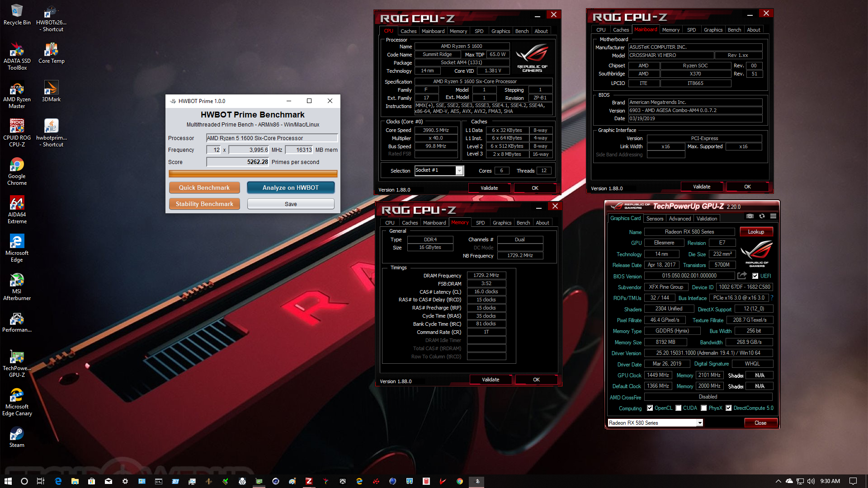Open the ADATA SSD ToolBox desktop icon
The width and height of the screenshot is (868, 488).
click(17, 56)
